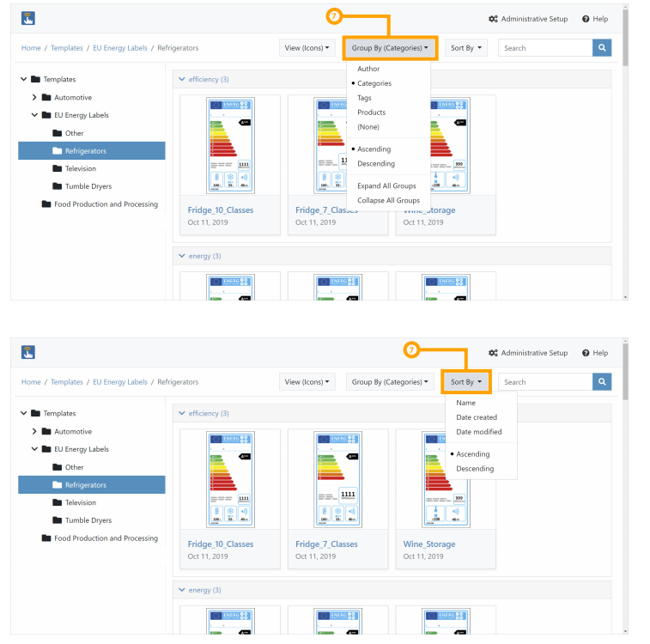Select Descending in Sort By menu
Image resolution: width=650 pixels, height=644 pixels.
click(475, 469)
